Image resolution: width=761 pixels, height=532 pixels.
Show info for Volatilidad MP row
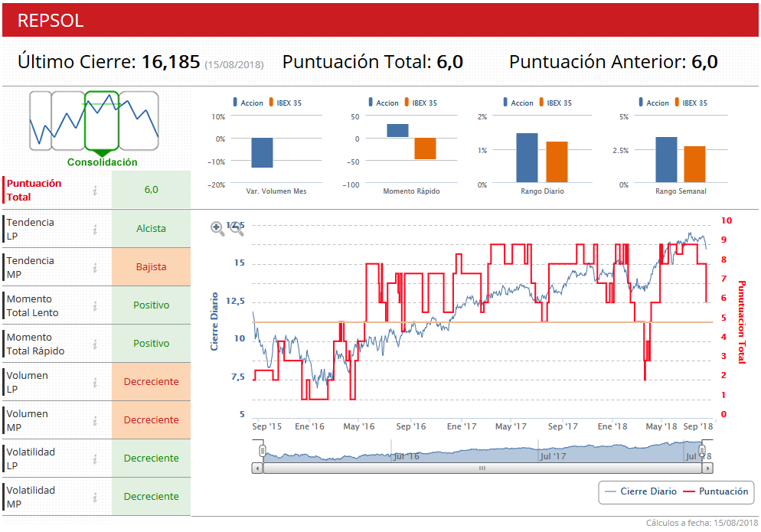coord(95,497)
